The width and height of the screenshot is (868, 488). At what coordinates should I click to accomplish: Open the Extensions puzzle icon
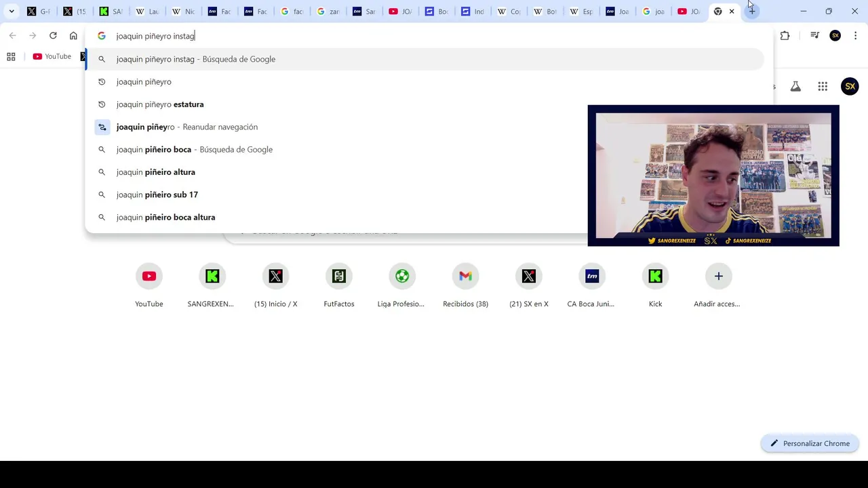tap(785, 36)
